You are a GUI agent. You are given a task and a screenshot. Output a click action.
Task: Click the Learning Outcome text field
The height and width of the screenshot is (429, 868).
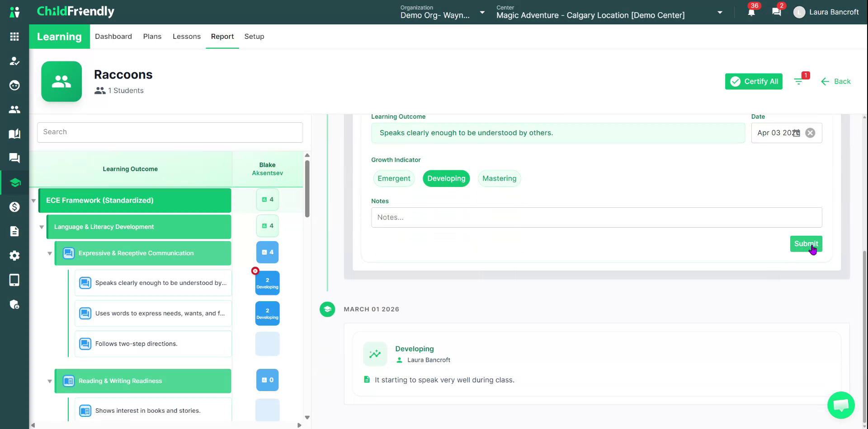point(558,133)
